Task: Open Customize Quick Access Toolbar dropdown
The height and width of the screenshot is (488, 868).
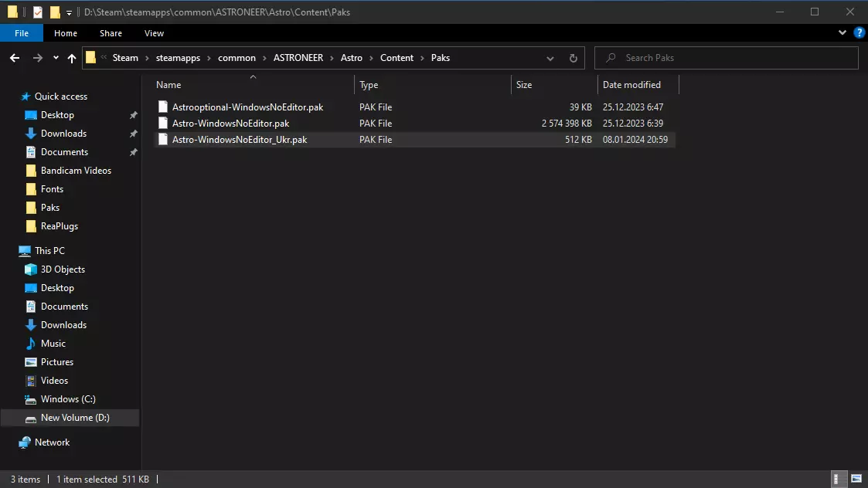Action: coord(69,12)
